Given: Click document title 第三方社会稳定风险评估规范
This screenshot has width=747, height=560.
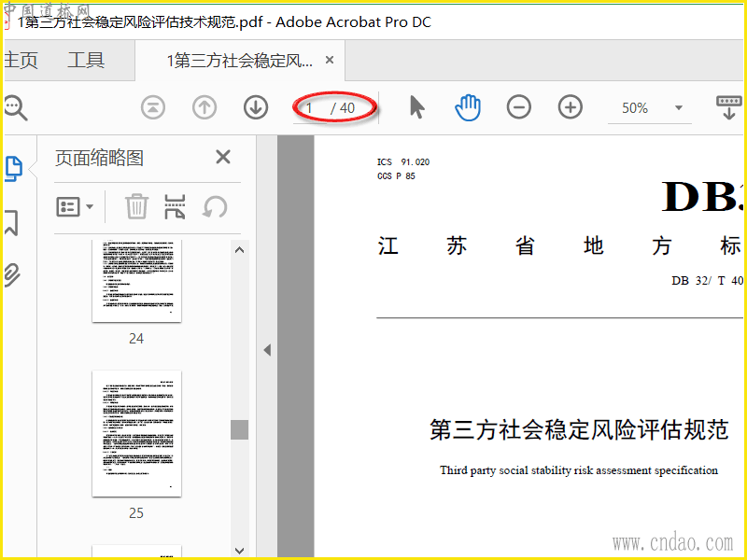Looking at the screenshot, I should coord(579,429).
